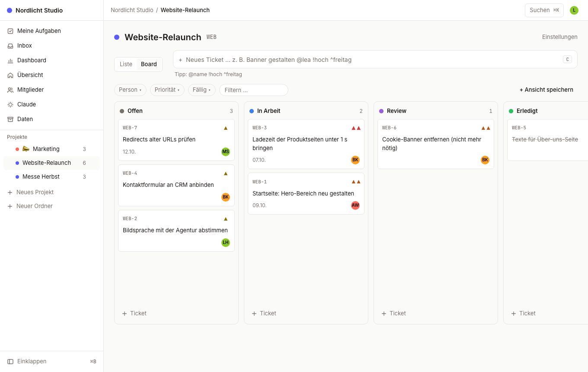Open the Person filter dropdown

point(130,90)
